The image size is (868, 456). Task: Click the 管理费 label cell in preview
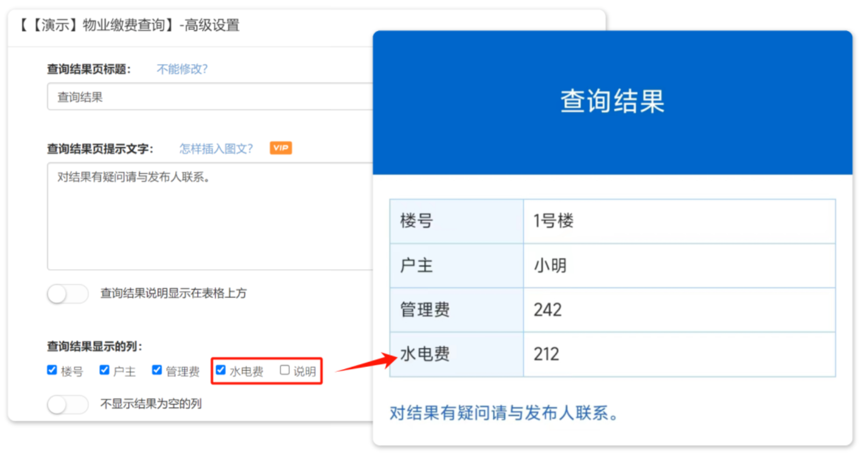(x=457, y=310)
